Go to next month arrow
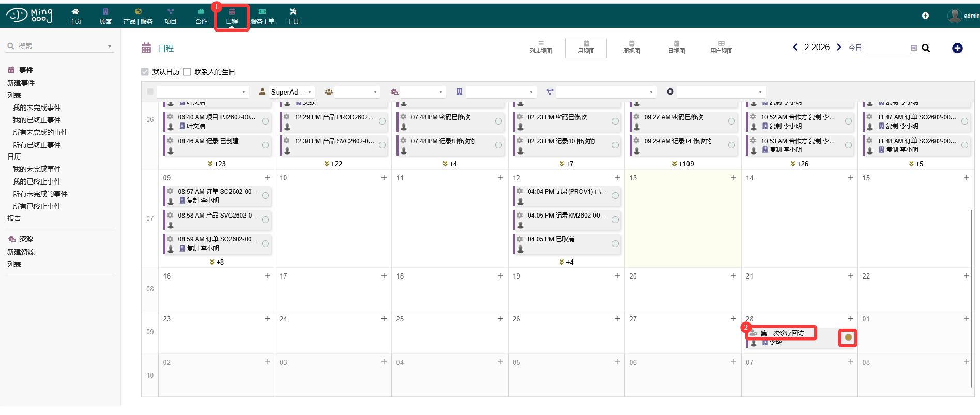The height and width of the screenshot is (415, 980). 839,47
